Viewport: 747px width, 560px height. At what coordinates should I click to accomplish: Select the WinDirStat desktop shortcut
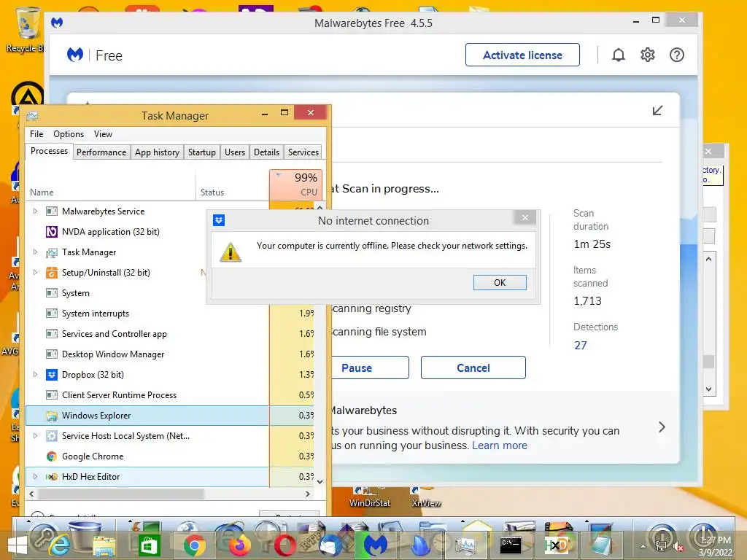[369, 497]
